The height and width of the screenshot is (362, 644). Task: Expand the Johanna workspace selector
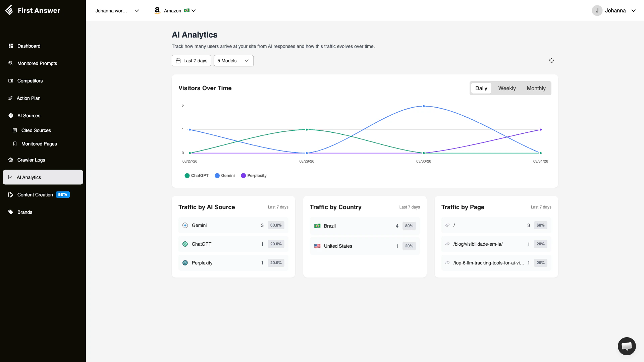click(x=117, y=11)
